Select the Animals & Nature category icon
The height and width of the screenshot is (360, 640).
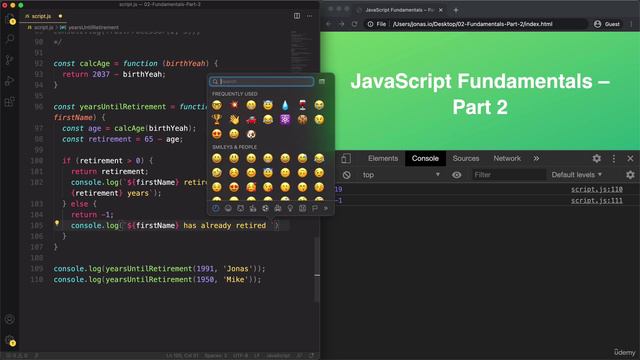point(240,209)
